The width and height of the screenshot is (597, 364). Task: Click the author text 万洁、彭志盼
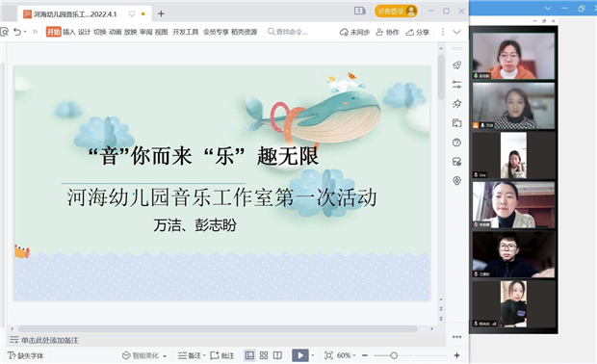click(x=195, y=225)
